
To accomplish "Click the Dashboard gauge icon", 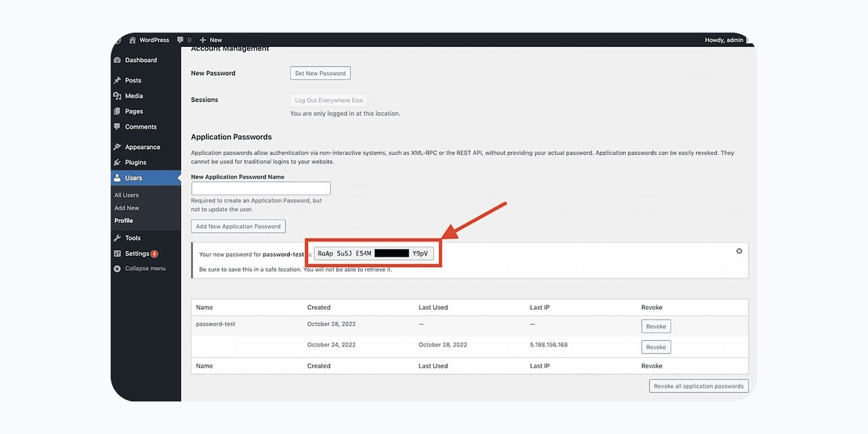I will coord(117,60).
